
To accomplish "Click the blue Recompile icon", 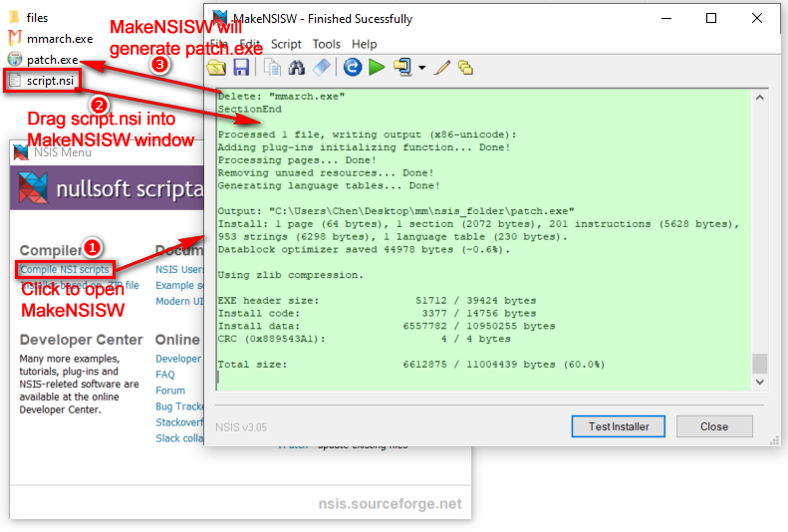I will (x=353, y=68).
